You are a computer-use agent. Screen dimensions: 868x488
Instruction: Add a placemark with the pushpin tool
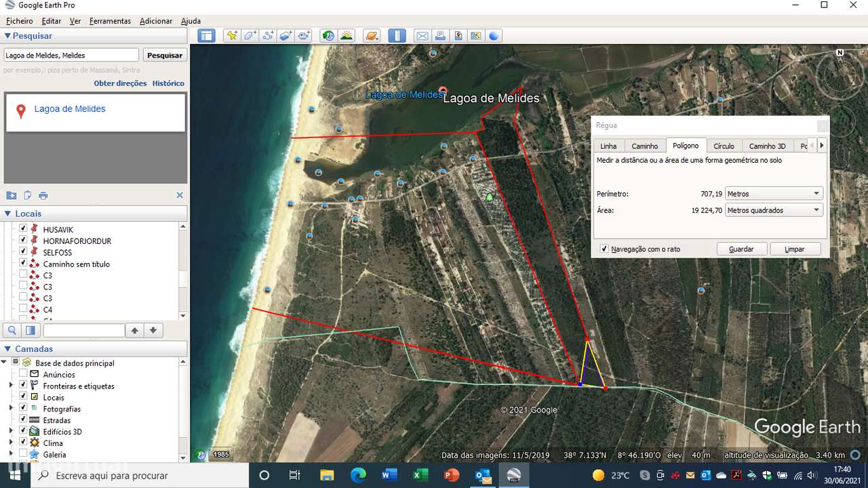(233, 35)
